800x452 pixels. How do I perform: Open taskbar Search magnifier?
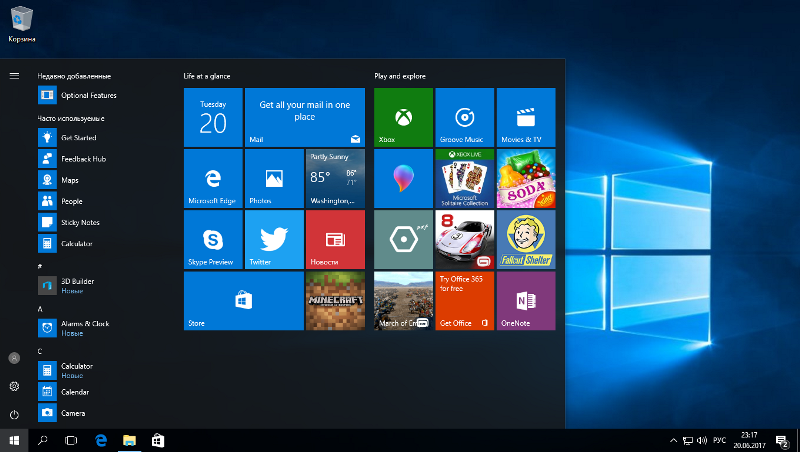(43, 440)
